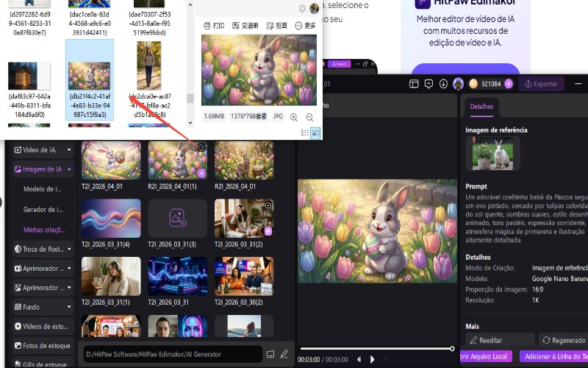Switch file browser to list view
The width and height of the screenshot is (588, 368).
coord(305,133)
